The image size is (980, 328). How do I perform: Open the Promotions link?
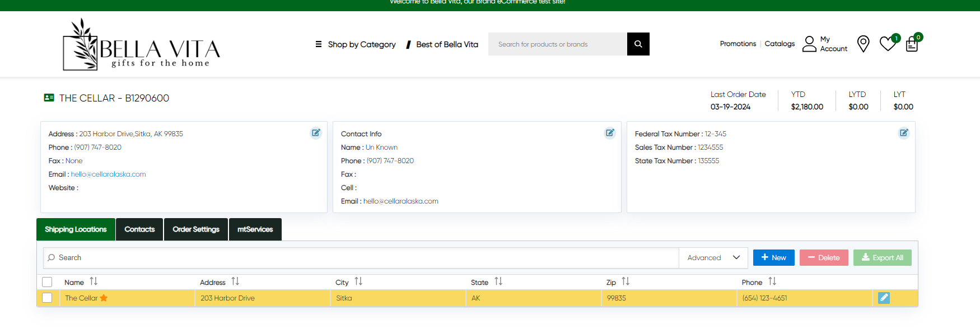tap(738, 44)
